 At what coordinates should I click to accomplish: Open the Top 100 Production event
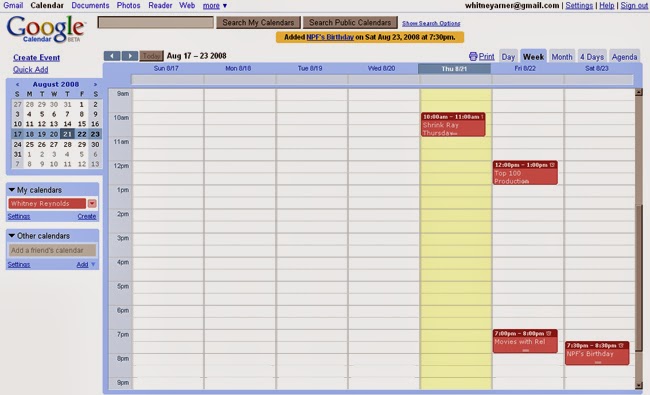[x=525, y=173]
